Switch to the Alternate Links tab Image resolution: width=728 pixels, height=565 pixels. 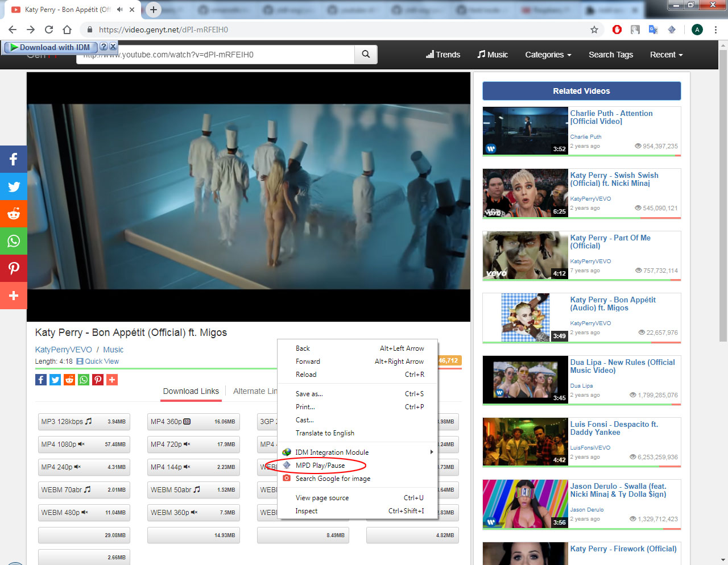(255, 391)
